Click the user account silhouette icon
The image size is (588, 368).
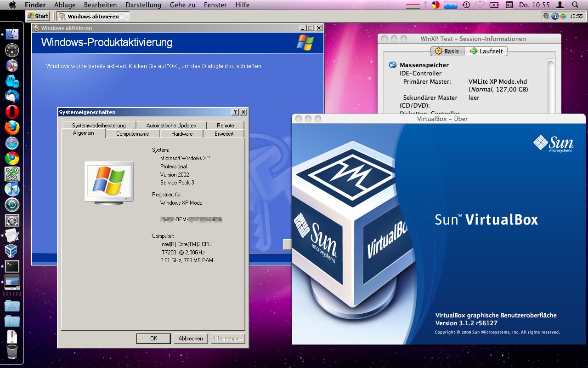pos(560,5)
